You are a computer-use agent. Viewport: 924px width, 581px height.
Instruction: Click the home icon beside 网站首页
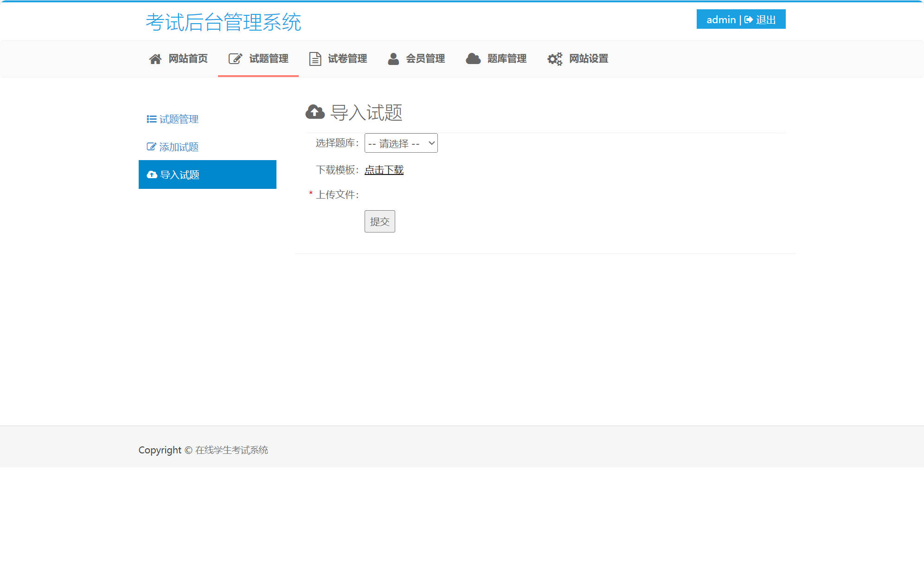[x=155, y=58]
